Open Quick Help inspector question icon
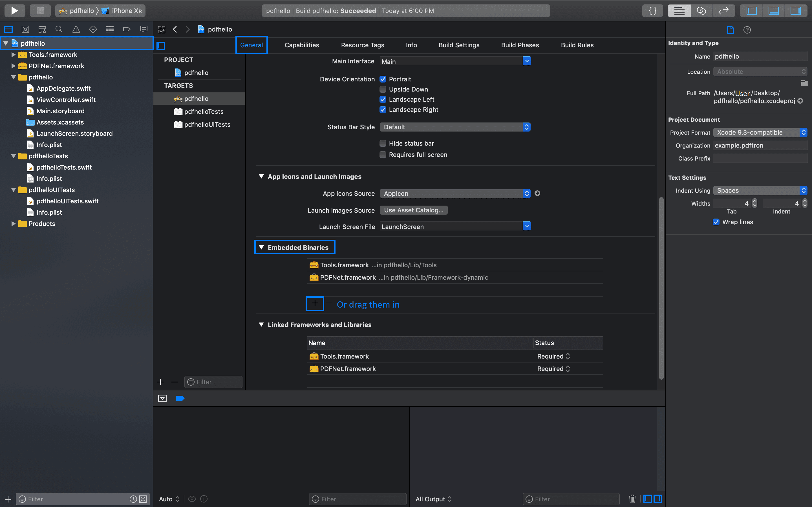 747,30
